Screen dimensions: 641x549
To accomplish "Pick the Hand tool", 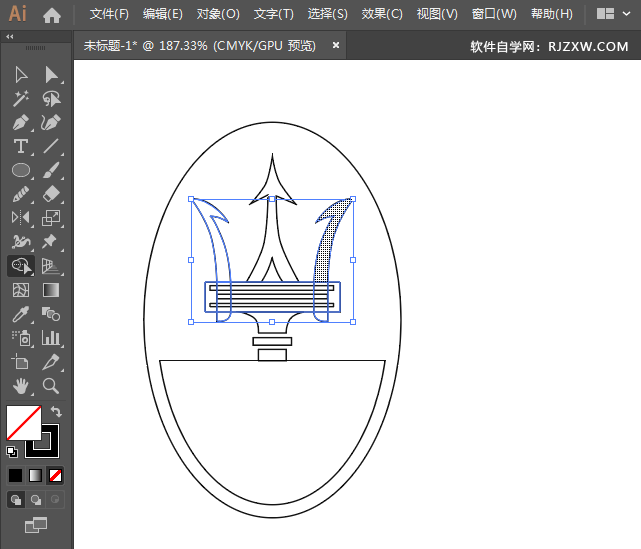I will point(20,386).
